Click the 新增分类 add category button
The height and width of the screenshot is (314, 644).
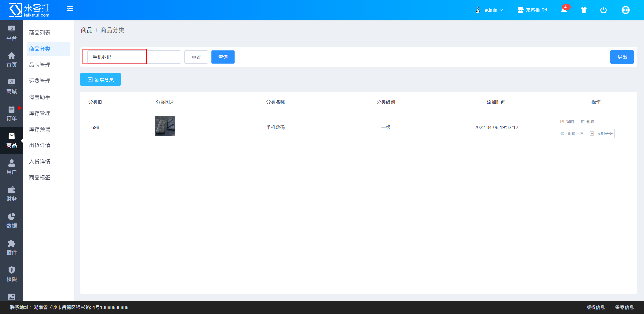tap(101, 79)
